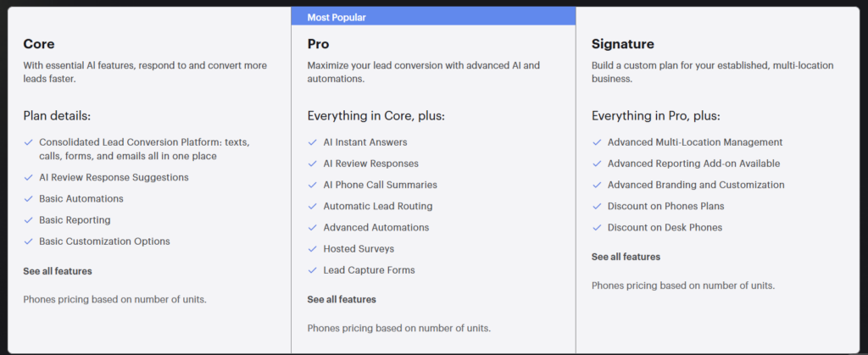Viewport: 868px width, 355px height.
Task: Click the checkmark beside Basic Automations
Action: (28, 198)
